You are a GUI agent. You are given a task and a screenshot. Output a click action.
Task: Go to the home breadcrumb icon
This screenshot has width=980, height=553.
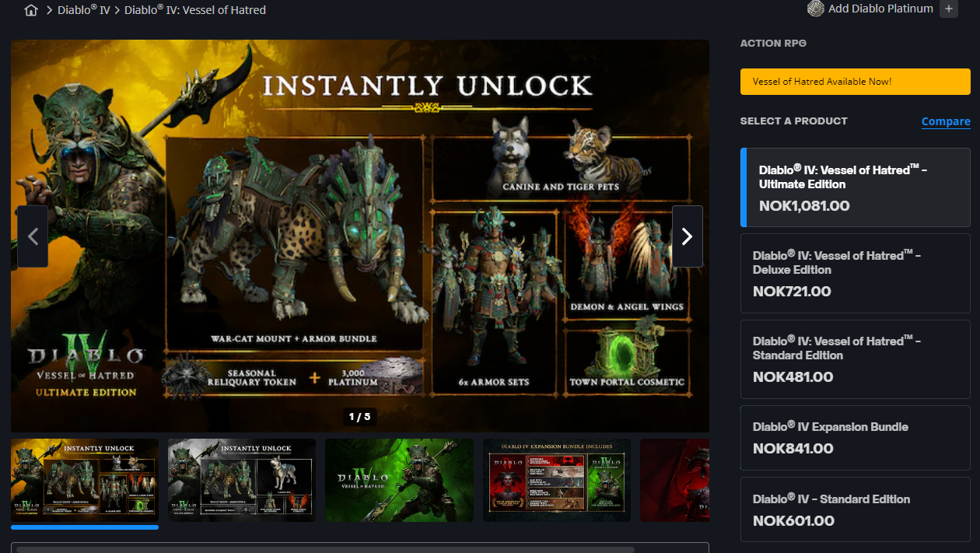pos(31,10)
